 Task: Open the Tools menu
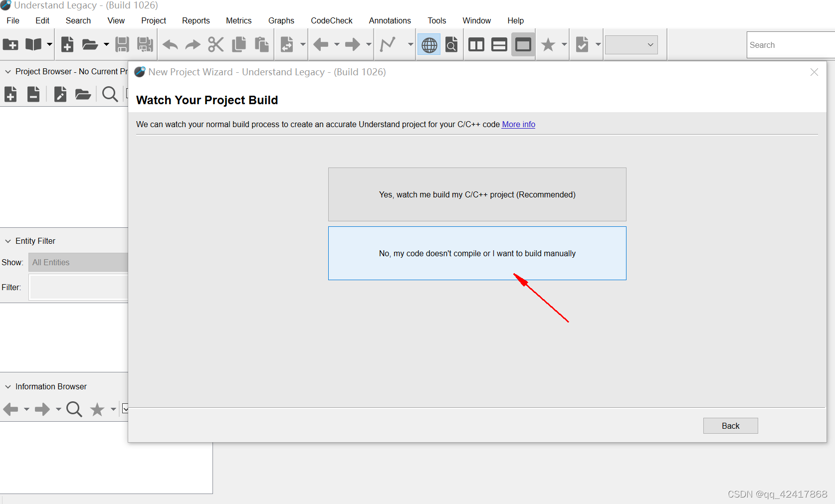point(437,20)
